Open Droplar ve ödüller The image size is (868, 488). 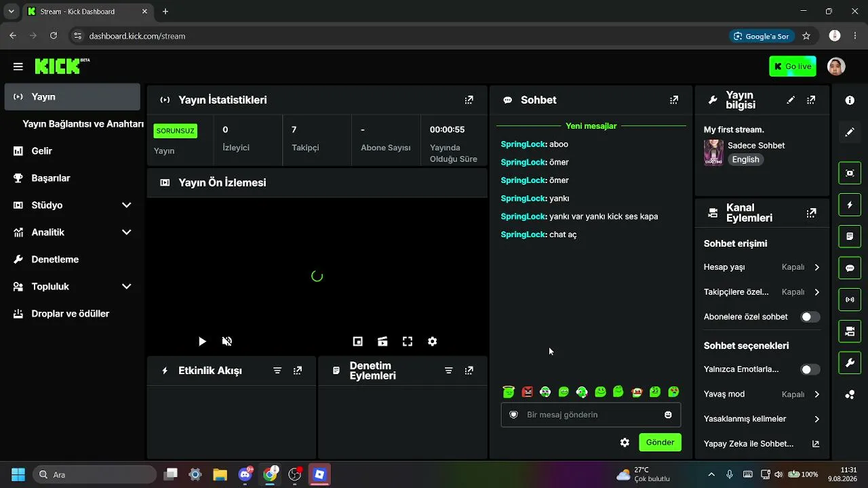pyautogui.click(x=72, y=314)
